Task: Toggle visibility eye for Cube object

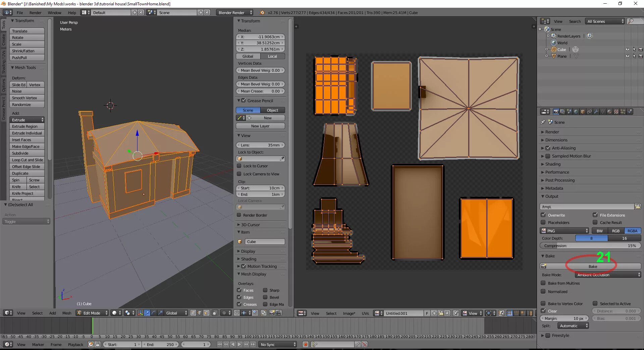Action: point(628,49)
